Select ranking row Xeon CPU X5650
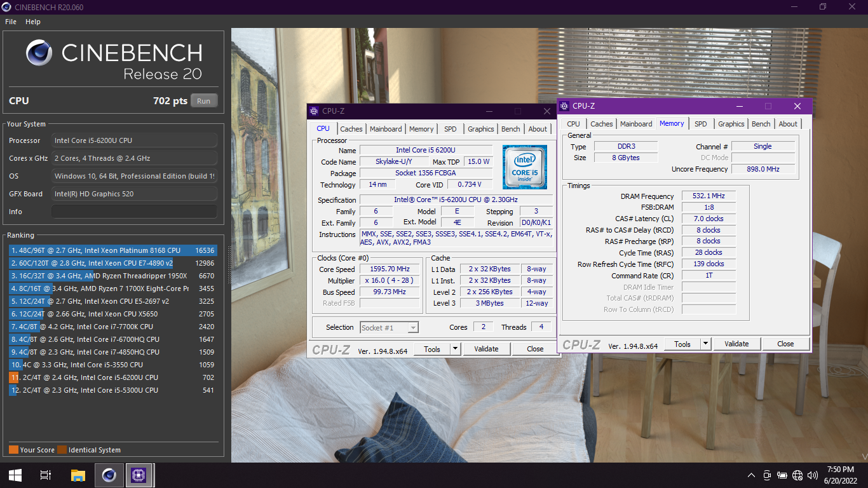The height and width of the screenshot is (488, 868). click(113, 314)
